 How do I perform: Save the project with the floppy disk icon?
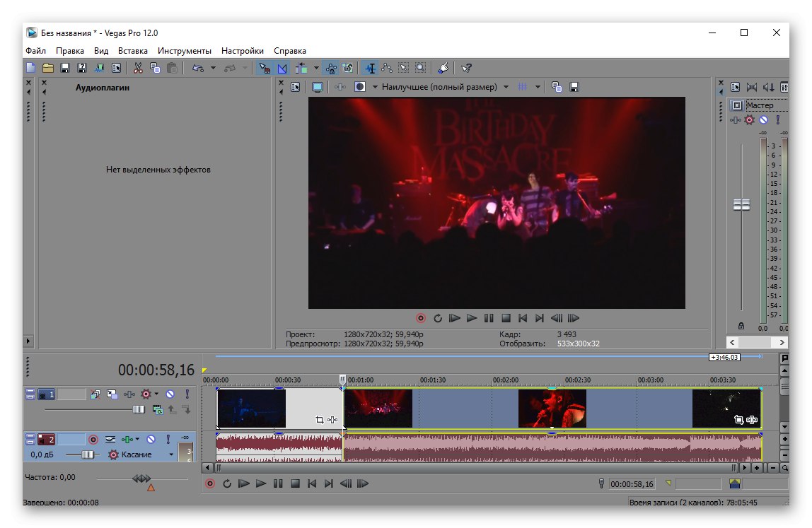[64, 68]
